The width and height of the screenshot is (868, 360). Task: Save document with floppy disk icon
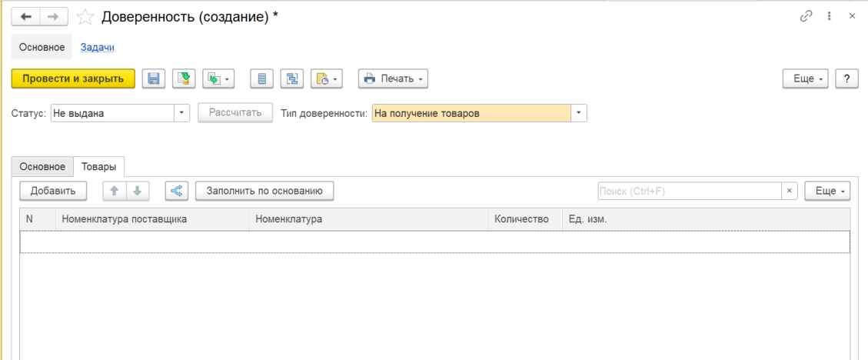click(x=154, y=78)
